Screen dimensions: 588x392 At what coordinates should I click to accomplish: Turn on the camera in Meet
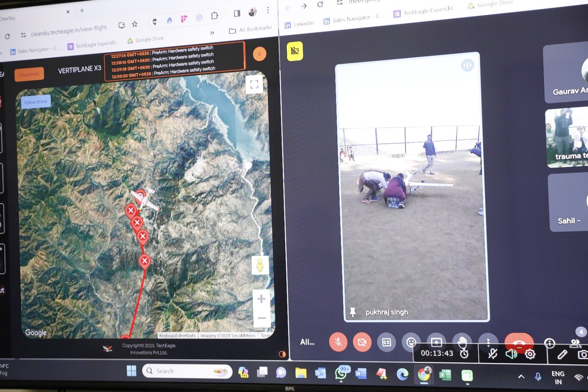362,342
